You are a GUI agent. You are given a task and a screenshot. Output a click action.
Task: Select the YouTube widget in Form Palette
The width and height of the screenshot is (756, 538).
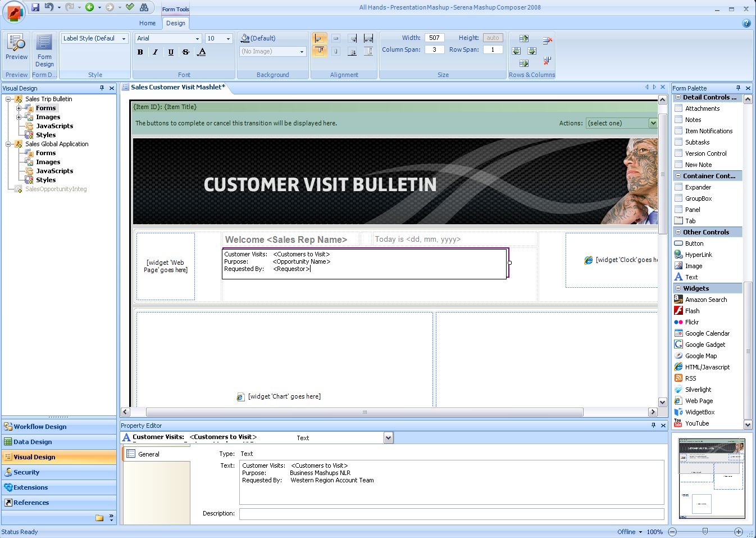(696, 423)
